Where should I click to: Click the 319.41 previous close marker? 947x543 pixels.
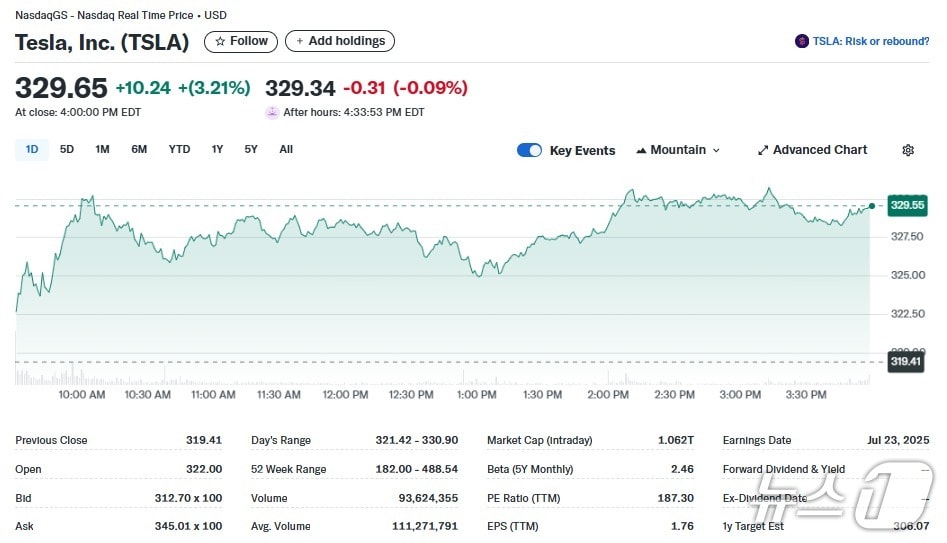pos(907,361)
